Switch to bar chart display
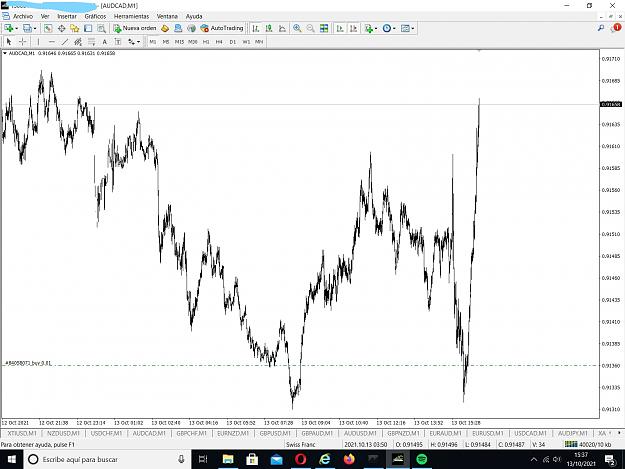The width and height of the screenshot is (625, 469). pos(256,28)
